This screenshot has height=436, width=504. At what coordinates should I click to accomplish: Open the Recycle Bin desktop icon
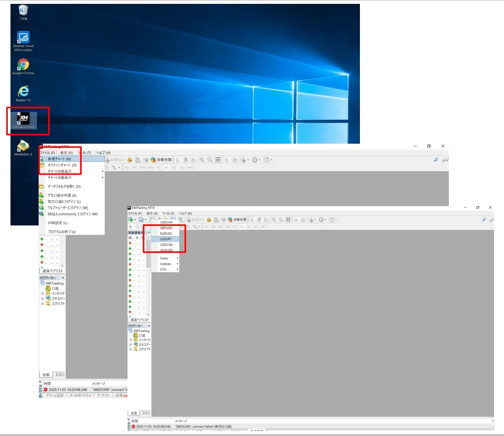pyautogui.click(x=23, y=13)
